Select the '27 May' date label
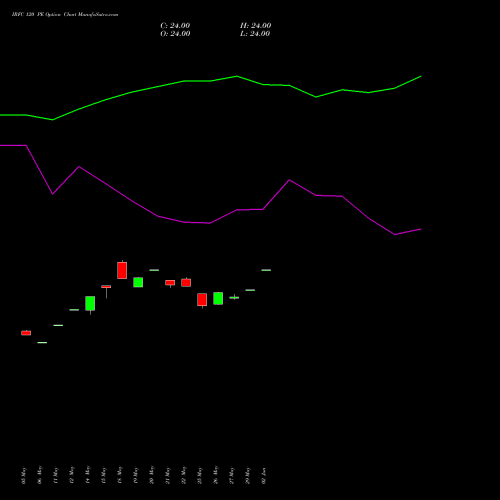 (232, 476)
